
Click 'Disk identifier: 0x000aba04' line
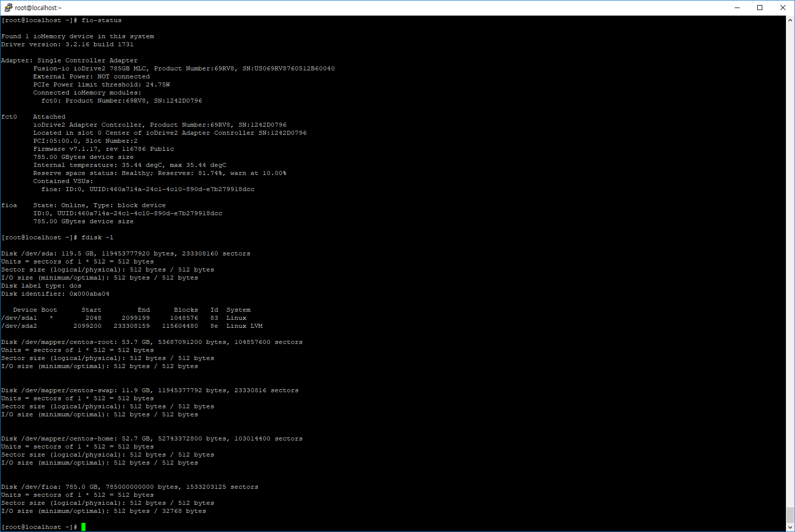(55, 294)
